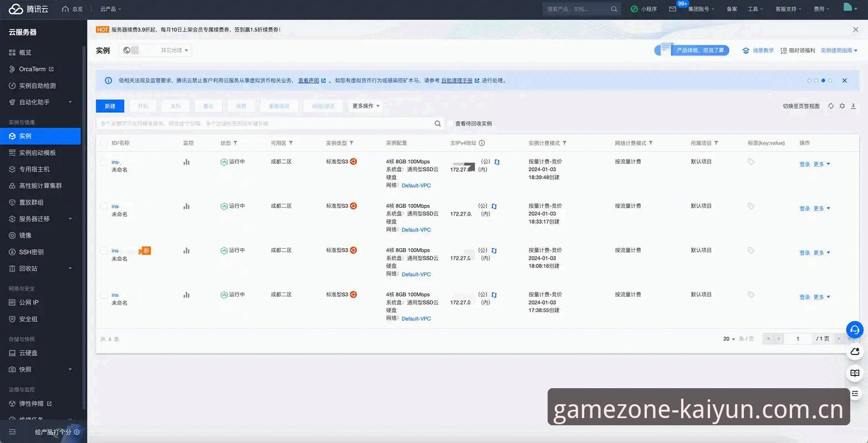Screen dimensions: 868x443
Task: Click 登录 for 18:33:17 instance
Action: pos(805,208)
